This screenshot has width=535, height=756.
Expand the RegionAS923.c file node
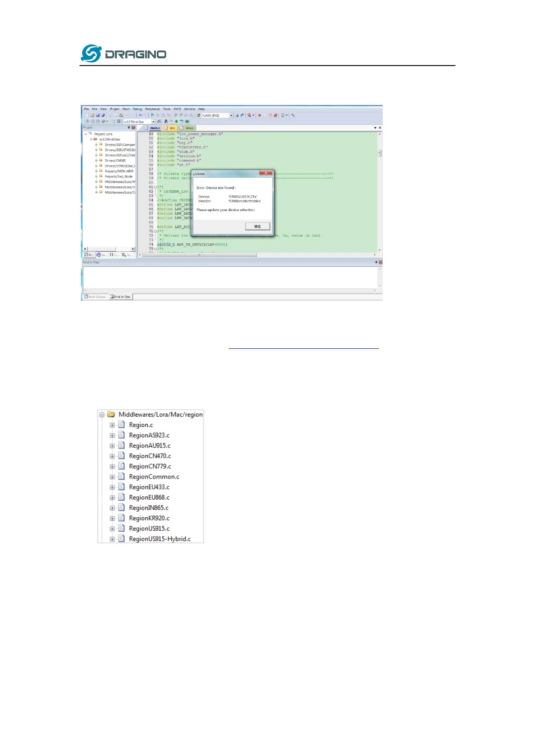tap(112, 435)
